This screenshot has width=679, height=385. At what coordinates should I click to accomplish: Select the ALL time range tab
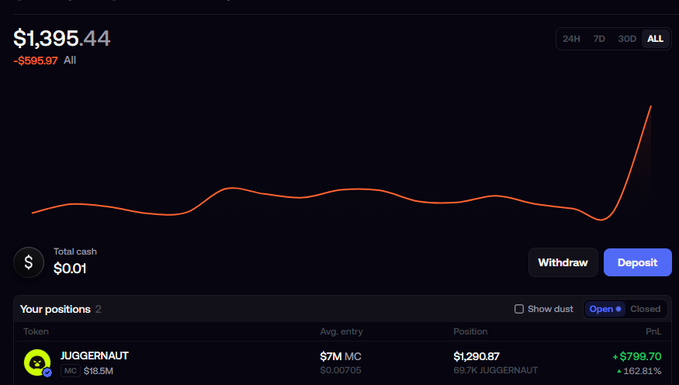click(x=655, y=39)
